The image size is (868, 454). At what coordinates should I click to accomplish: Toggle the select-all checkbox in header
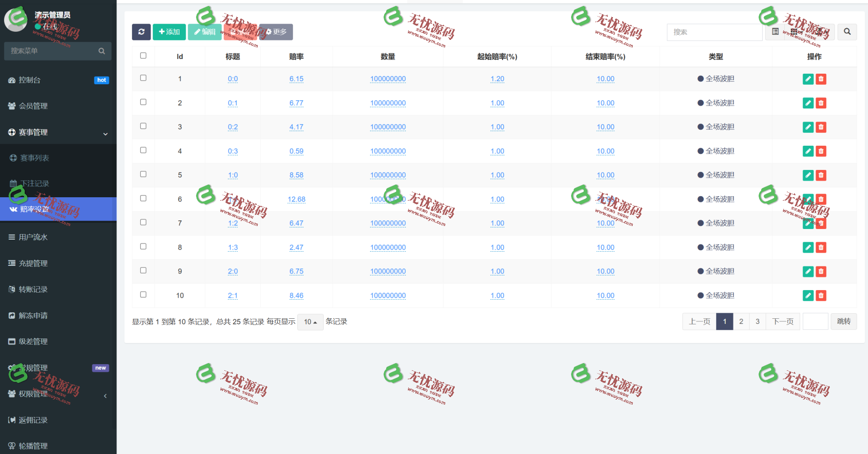tap(143, 55)
